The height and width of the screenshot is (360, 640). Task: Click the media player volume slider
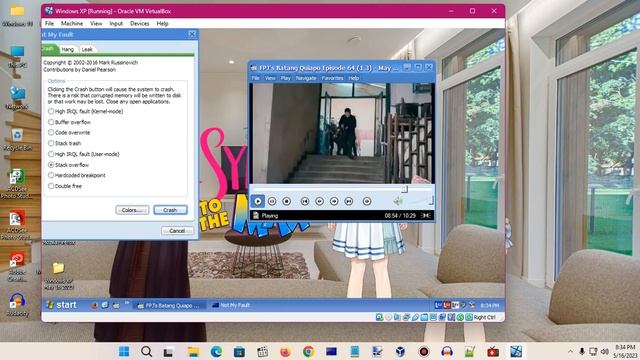(419, 201)
